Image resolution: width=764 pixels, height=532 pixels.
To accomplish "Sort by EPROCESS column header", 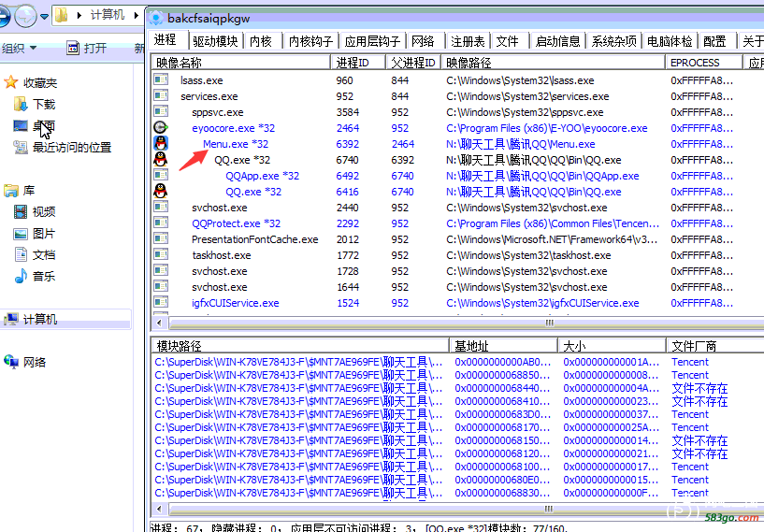I will point(704,63).
